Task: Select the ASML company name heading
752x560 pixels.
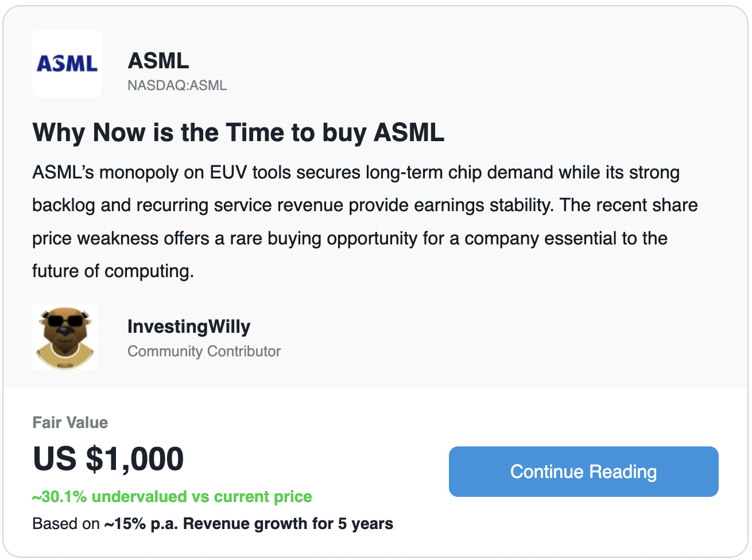Action: click(x=158, y=61)
